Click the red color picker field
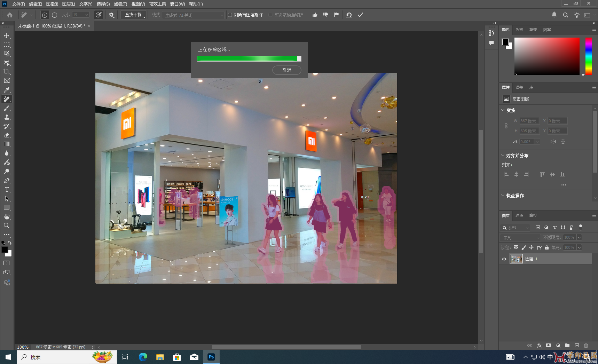598x364 pixels. tap(547, 56)
